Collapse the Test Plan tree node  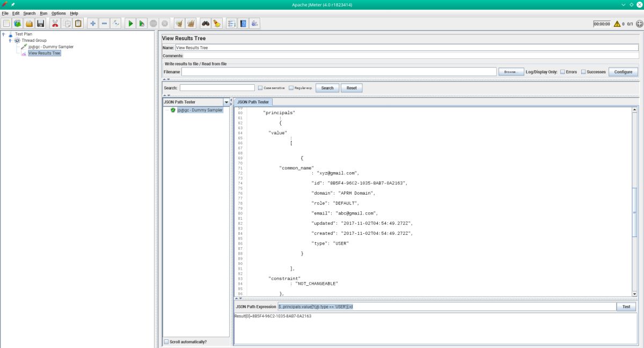pos(4,34)
